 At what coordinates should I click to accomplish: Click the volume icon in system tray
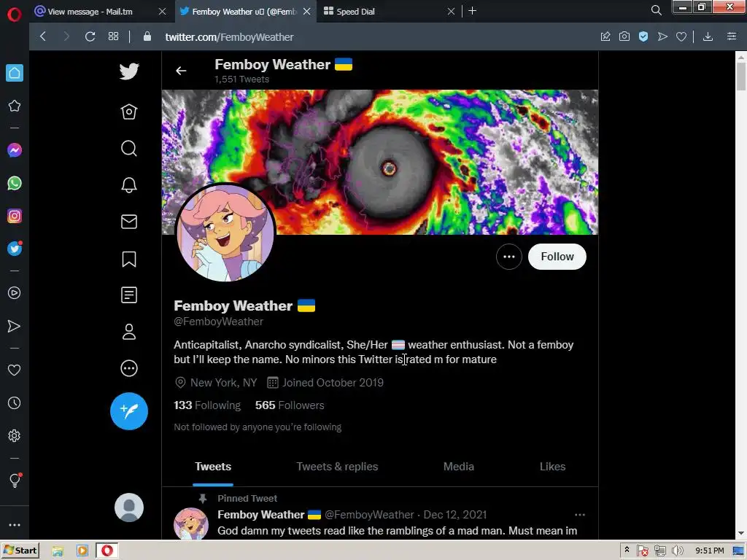[678, 551]
